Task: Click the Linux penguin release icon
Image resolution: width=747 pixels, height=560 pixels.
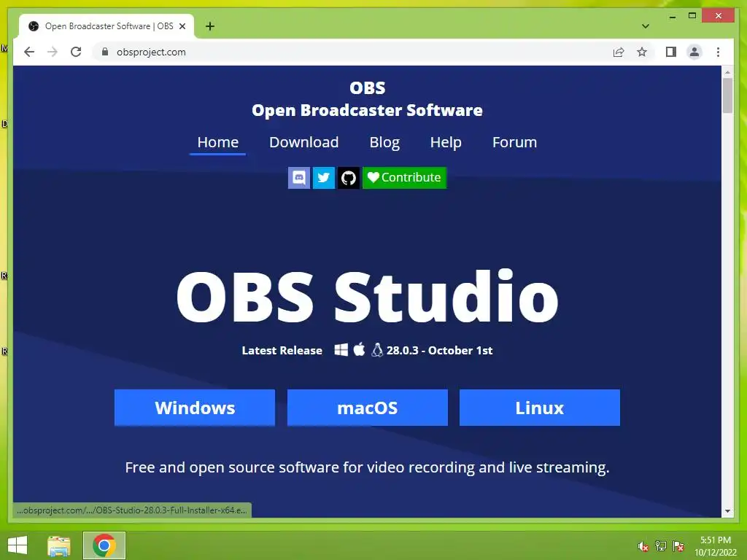Action: point(377,349)
